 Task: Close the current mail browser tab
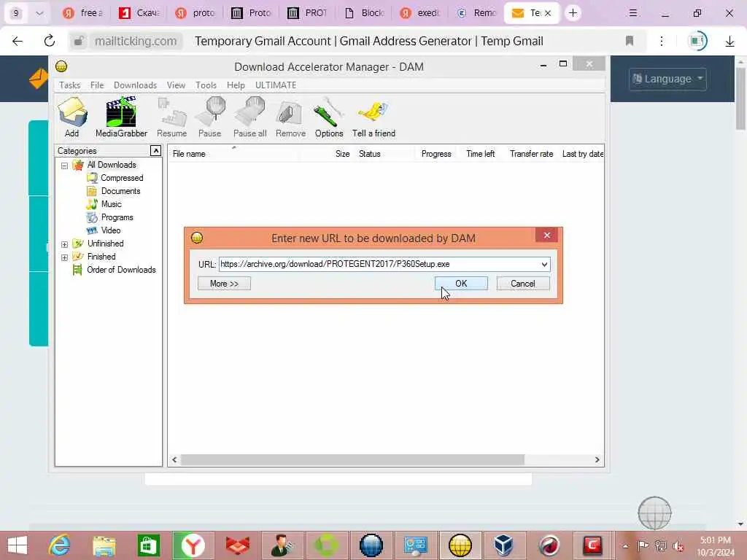point(548,13)
